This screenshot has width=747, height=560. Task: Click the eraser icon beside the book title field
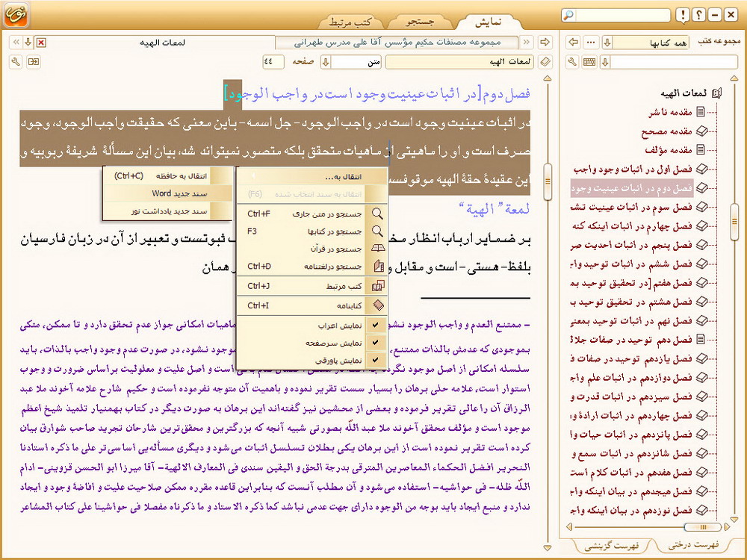(x=545, y=62)
